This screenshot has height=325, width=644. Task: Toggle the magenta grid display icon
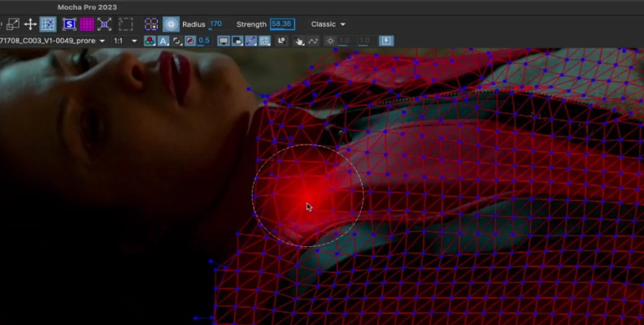[86, 24]
